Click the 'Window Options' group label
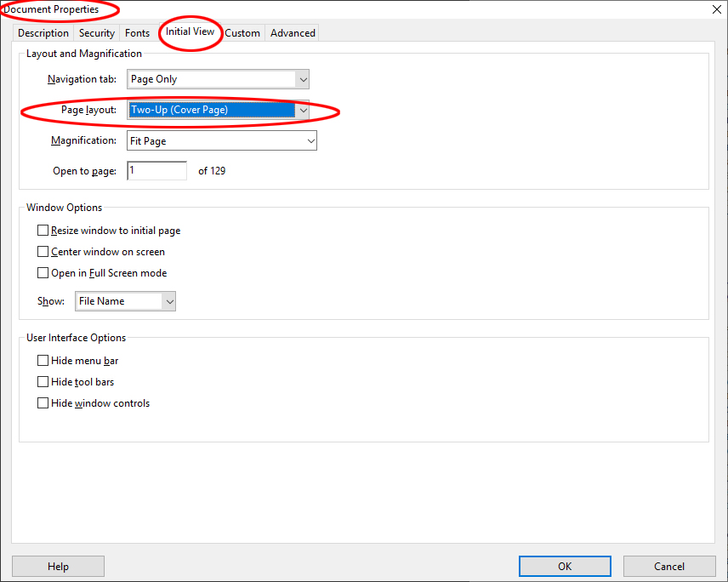 click(64, 208)
